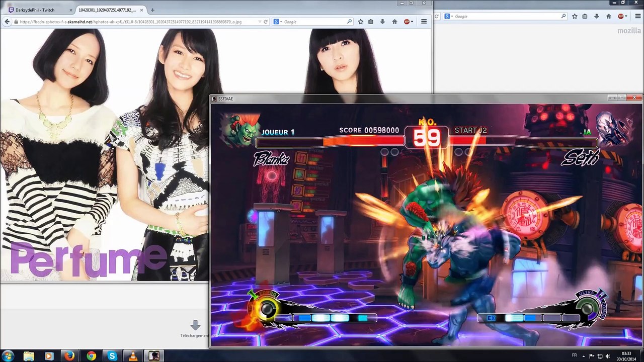Open the hamburger menu in right Firefox window
Screen dimensions: 644x362
pyautogui.click(x=637, y=16)
